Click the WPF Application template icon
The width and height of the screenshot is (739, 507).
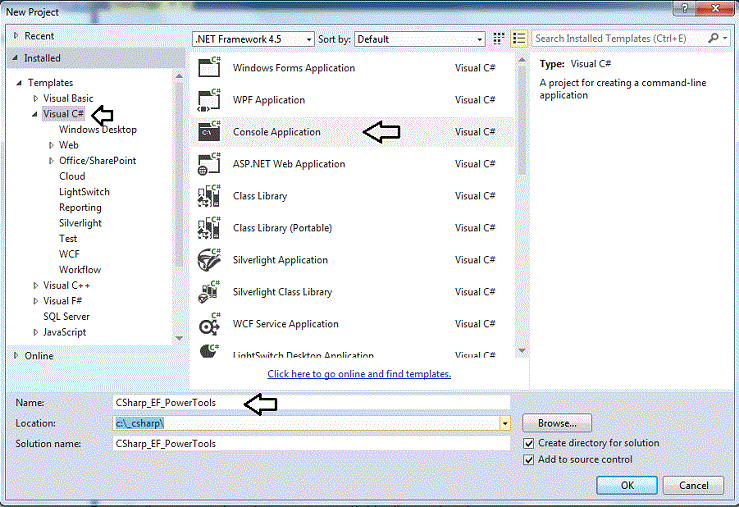pos(209,99)
